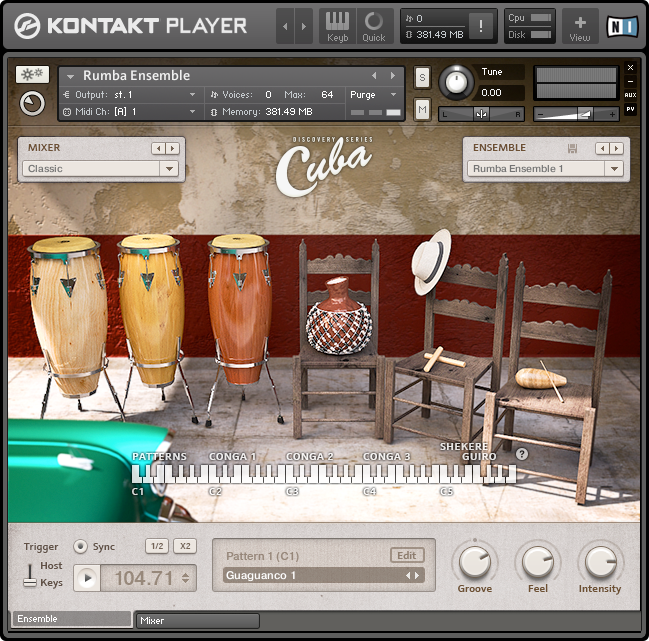The width and height of the screenshot is (649, 641).
Task: Mute the instrument with M button
Action: click(x=422, y=110)
